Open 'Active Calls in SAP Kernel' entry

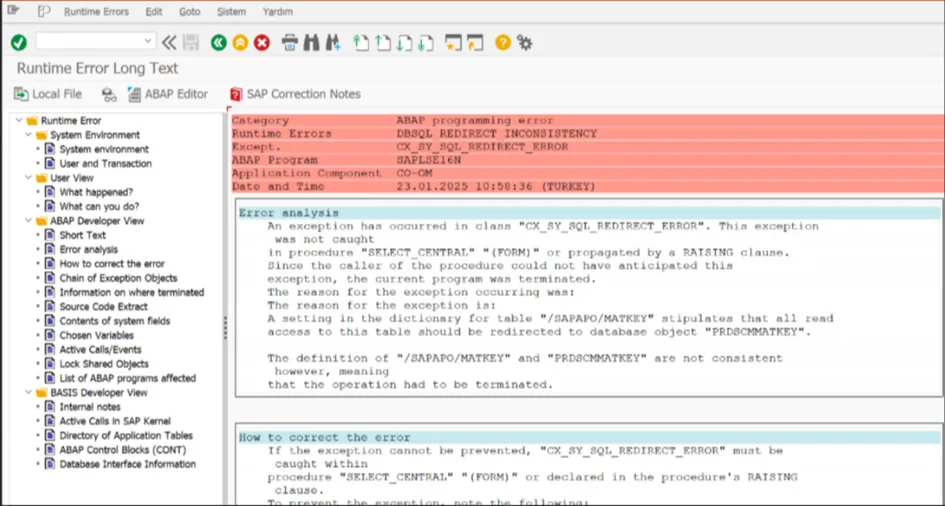115,422
